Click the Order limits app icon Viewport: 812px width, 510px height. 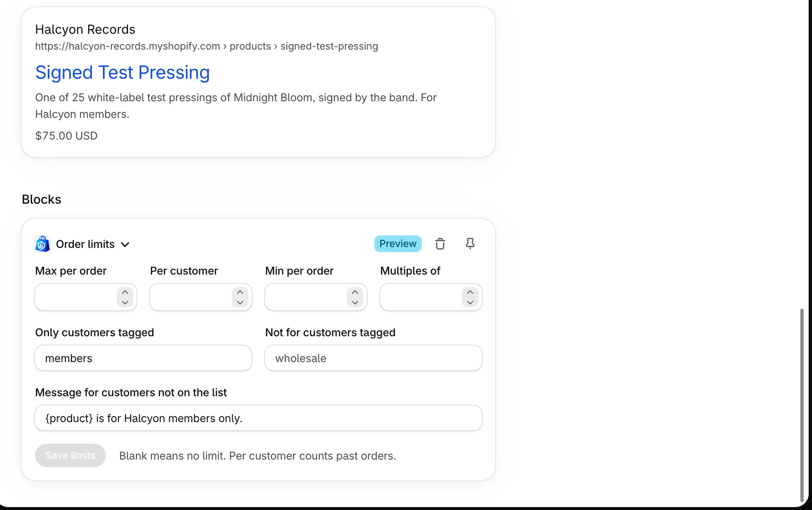[42, 244]
